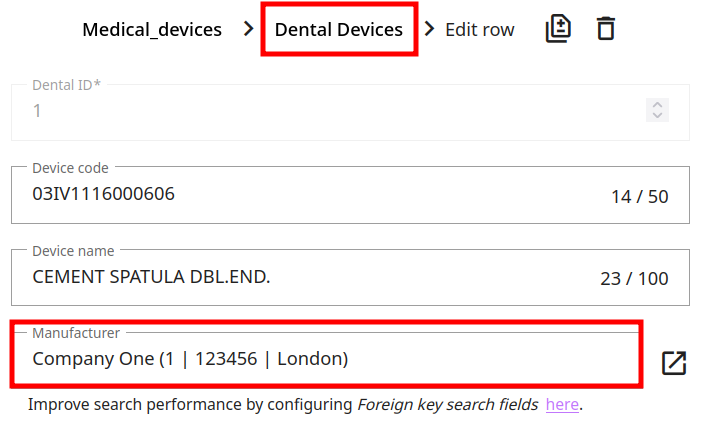Viewport: 704px width, 432px height.
Task: Focus the Device code input field
Action: [x=300, y=194]
